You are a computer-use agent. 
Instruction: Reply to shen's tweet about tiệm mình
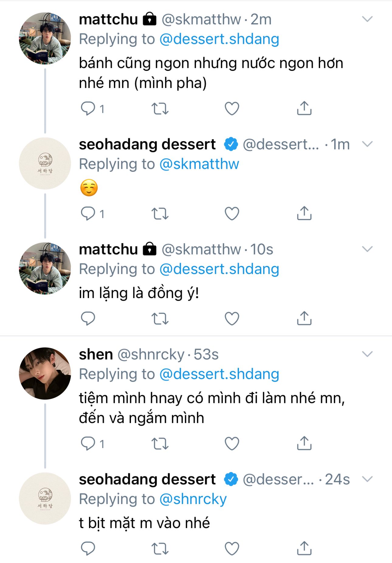(x=88, y=443)
